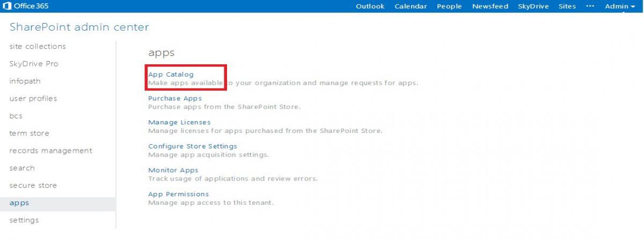Click 'Purchase apps from the SharePoint Store.' text

point(224,107)
